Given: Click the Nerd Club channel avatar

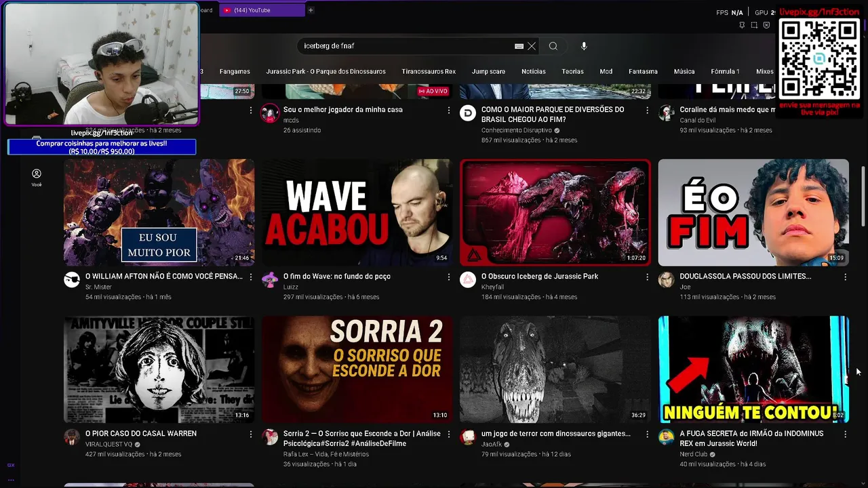Looking at the screenshot, I should pyautogui.click(x=666, y=437).
